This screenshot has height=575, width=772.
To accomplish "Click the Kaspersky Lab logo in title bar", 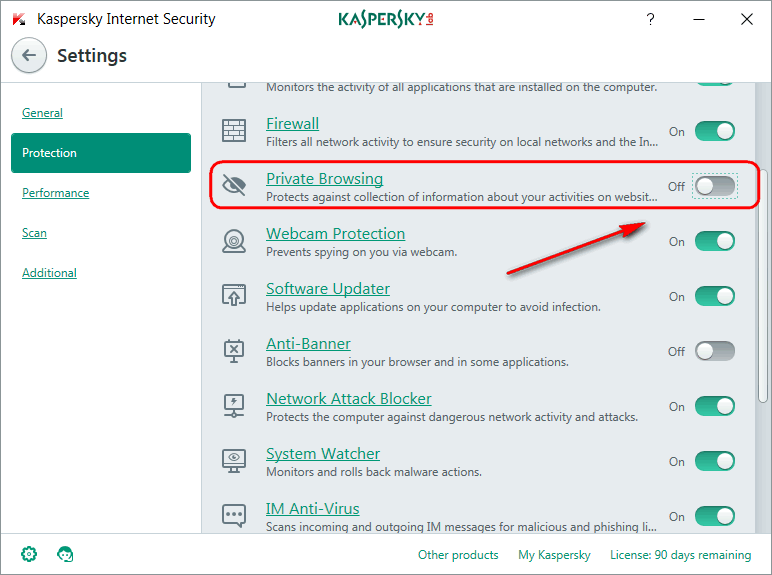I will click(x=386, y=19).
